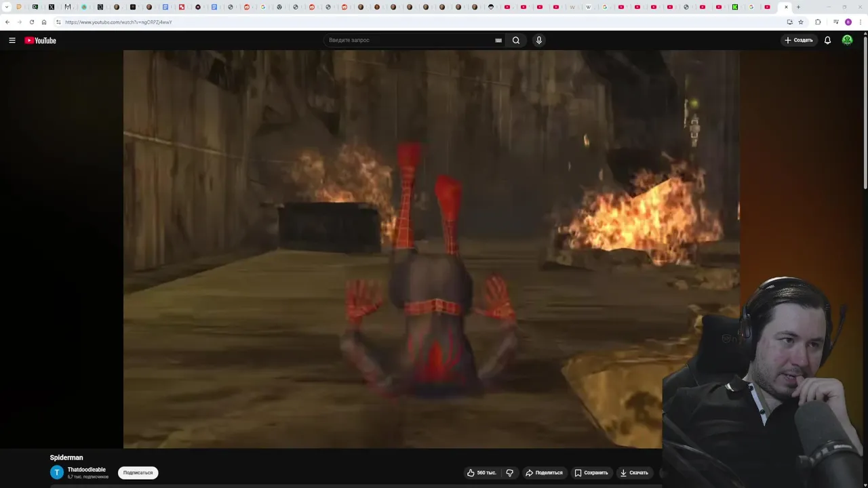Screen dimensions: 868x488
Task: Open the browser profile avatar
Action: (848, 22)
